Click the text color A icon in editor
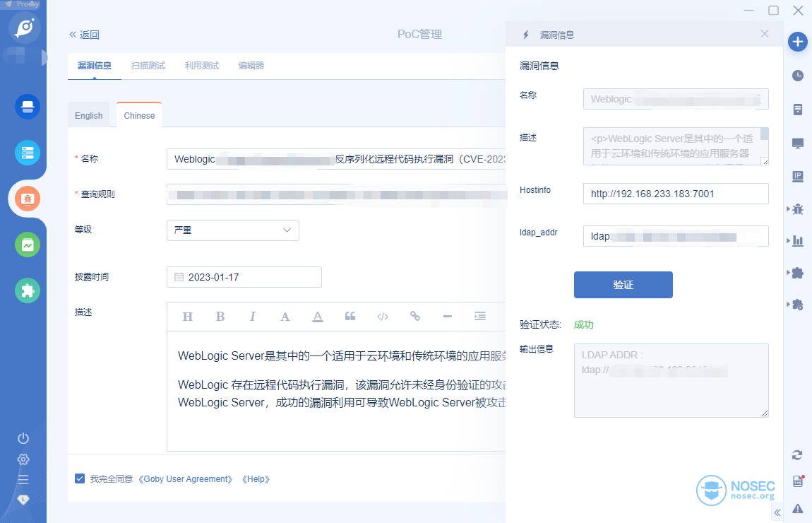This screenshot has width=812, height=523. 285,317
